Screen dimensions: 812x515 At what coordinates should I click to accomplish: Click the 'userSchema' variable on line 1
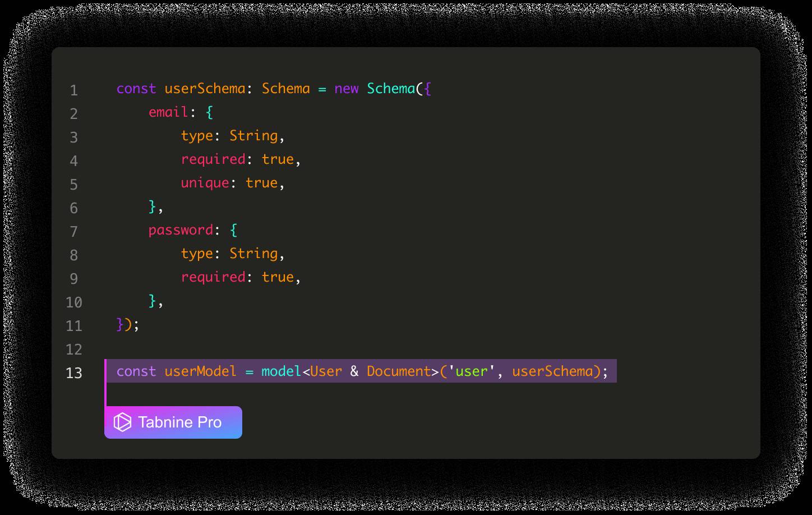coord(205,89)
